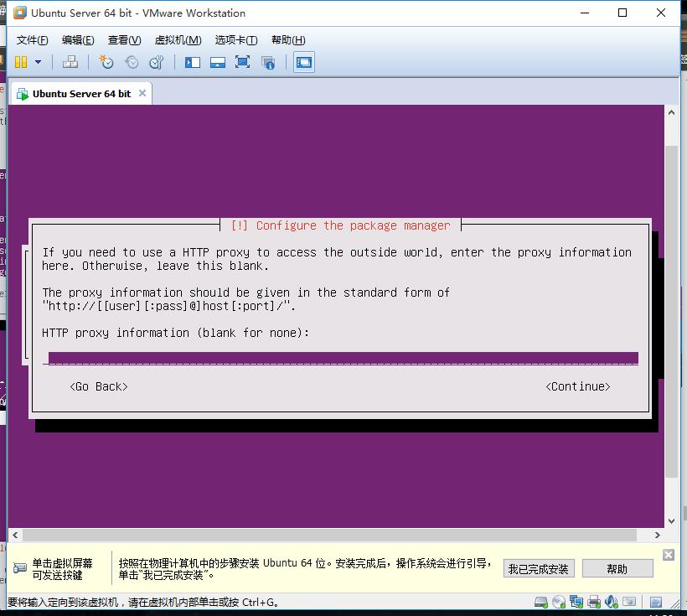Screen dimensions: 687x616
Task: Open the 编辑(E) menu
Action: [x=78, y=40]
